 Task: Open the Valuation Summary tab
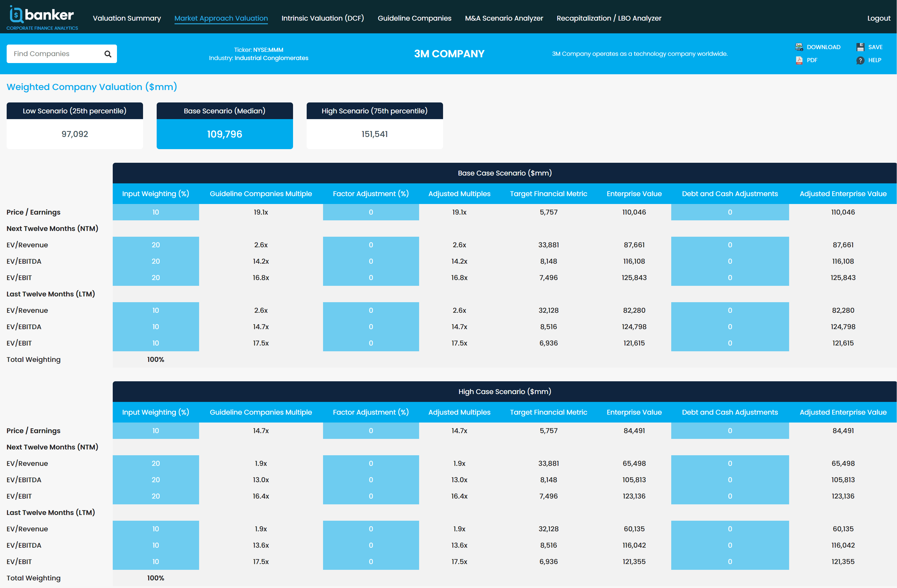pos(127,18)
